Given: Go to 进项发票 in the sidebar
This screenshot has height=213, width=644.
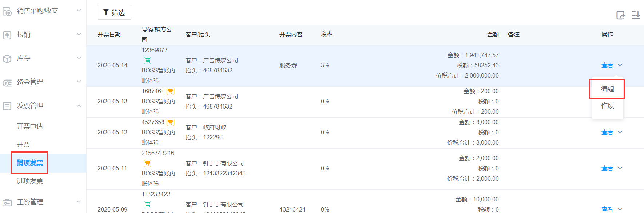Looking at the screenshot, I should pyautogui.click(x=30, y=181).
